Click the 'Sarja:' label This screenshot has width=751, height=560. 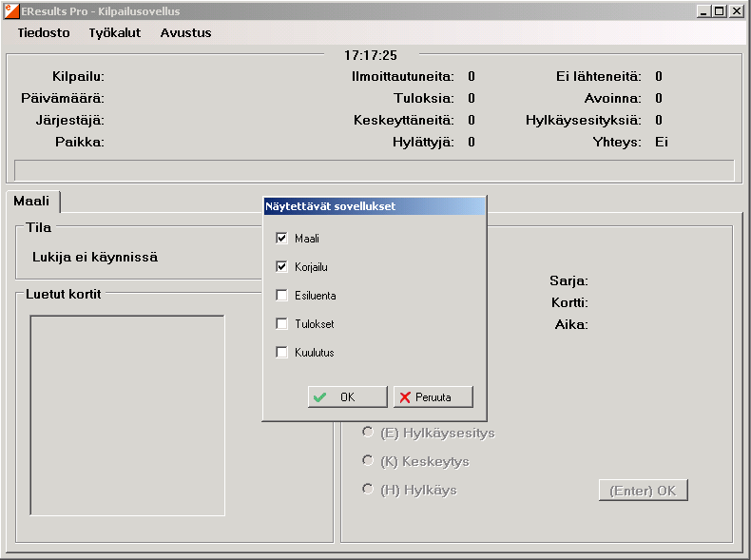coord(569,280)
